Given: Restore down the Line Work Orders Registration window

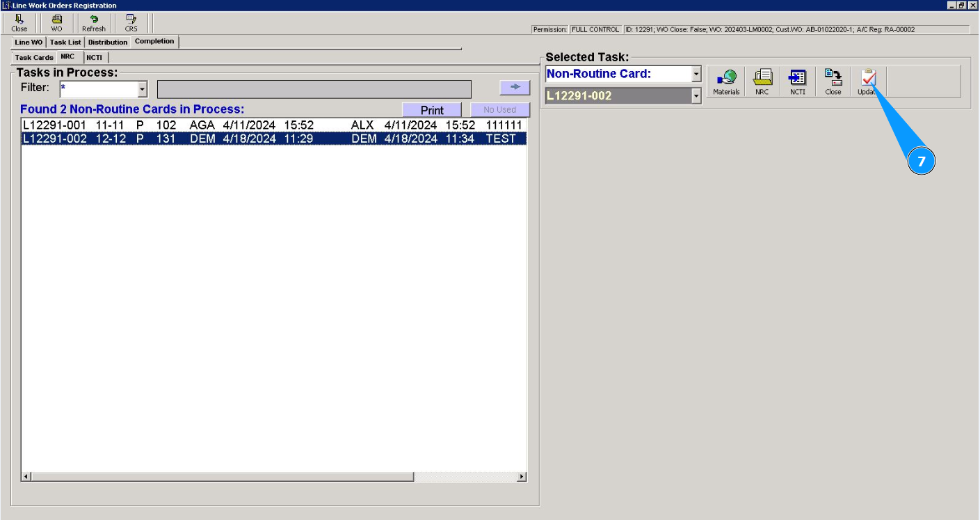Looking at the screenshot, I should point(963,5).
